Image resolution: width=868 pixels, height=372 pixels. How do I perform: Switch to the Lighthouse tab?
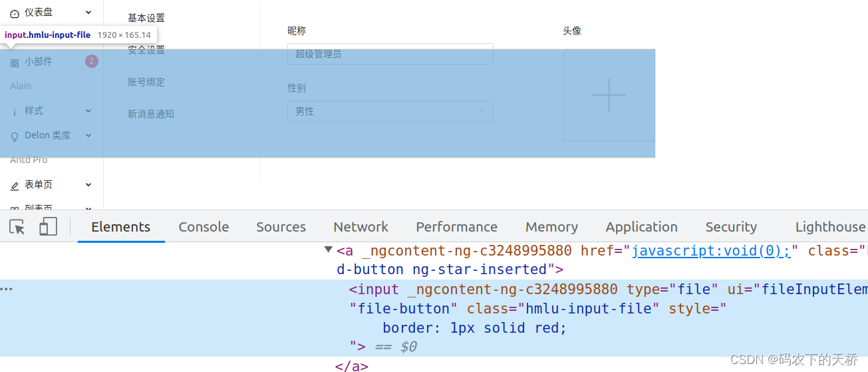831,227
